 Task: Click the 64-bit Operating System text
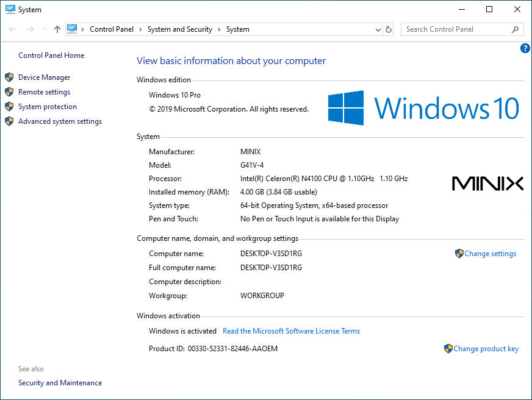coord(314,205)
